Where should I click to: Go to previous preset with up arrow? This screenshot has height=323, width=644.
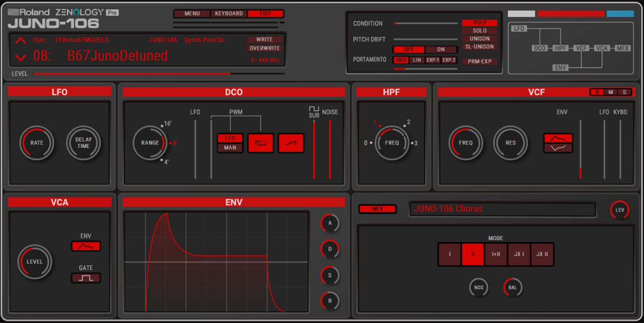coord(21,41)
